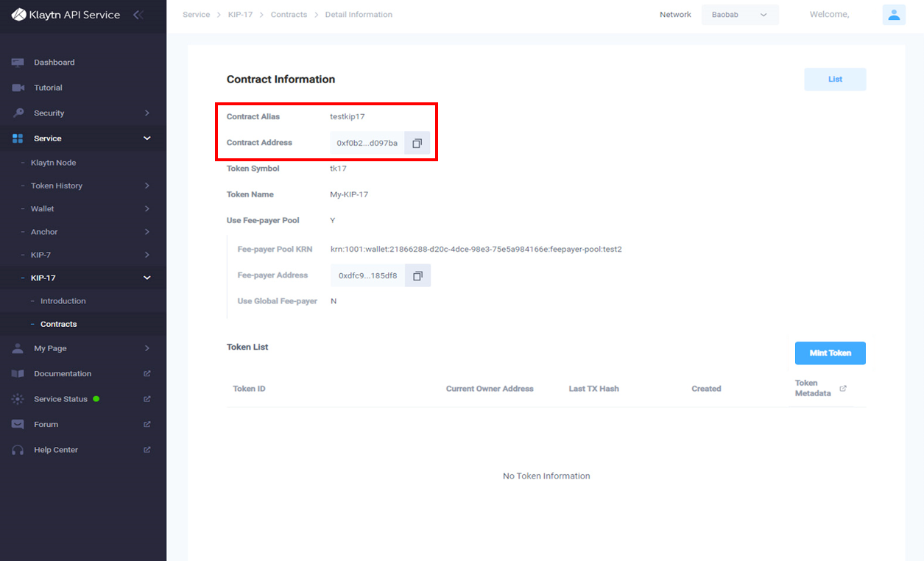Screen dimensions: 924x561
Task: Click Detail Information in the breadcrumb
Action: click(x=359, y=15)
